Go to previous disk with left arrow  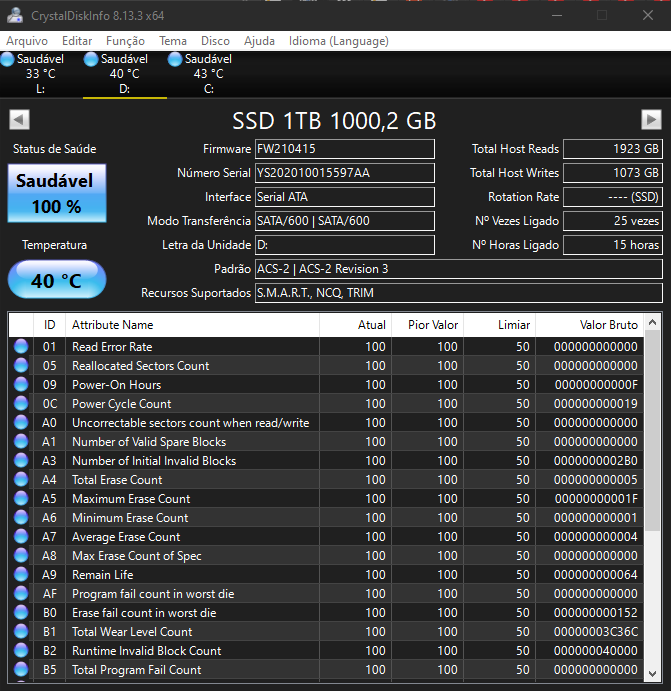pyautogui.click(x=19, y=119)
